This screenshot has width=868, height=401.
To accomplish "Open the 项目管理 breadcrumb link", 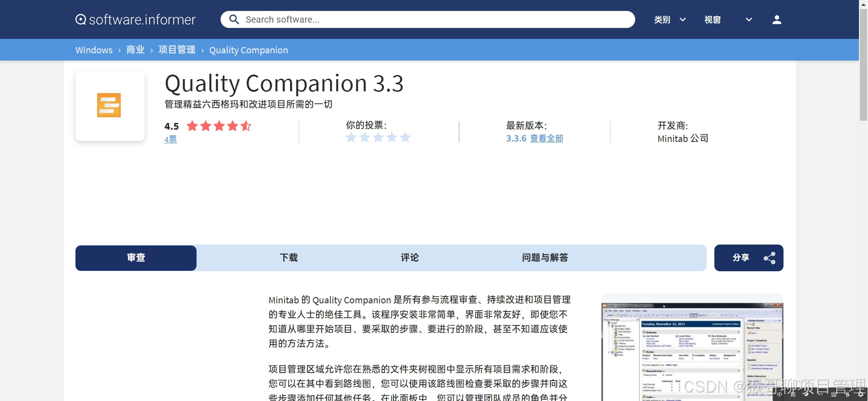I will click(177, 50).
